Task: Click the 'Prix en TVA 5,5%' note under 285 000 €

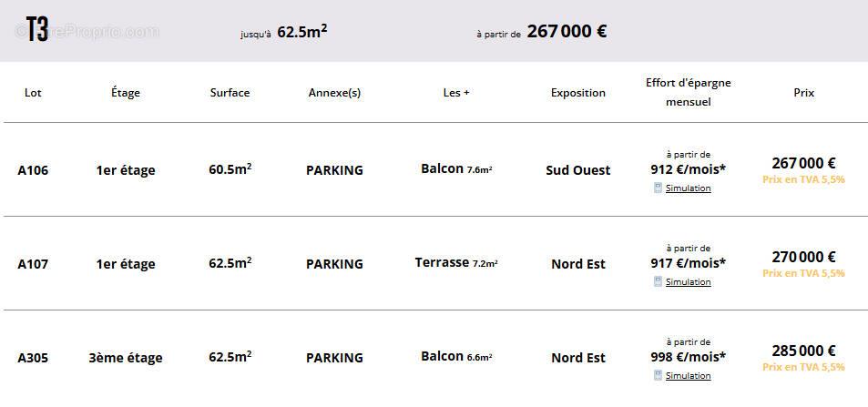Action: click(x=803, y=367)
